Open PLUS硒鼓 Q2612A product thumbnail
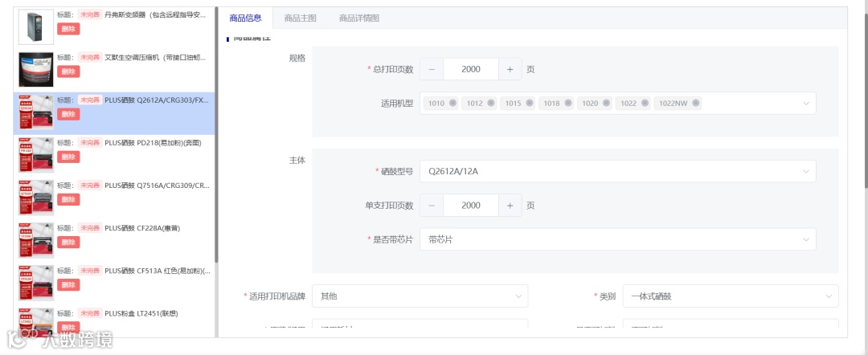Screen dimensions: 868x355 click(36, 112)
